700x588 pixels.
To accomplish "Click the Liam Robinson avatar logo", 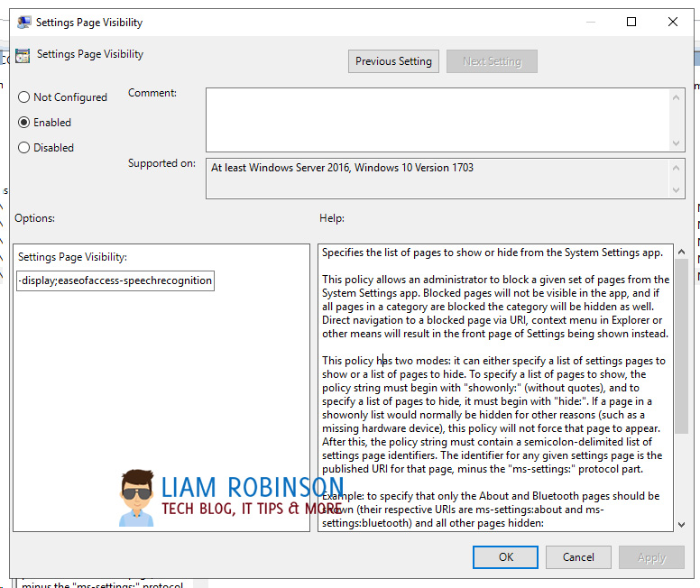I will [136, 498].
